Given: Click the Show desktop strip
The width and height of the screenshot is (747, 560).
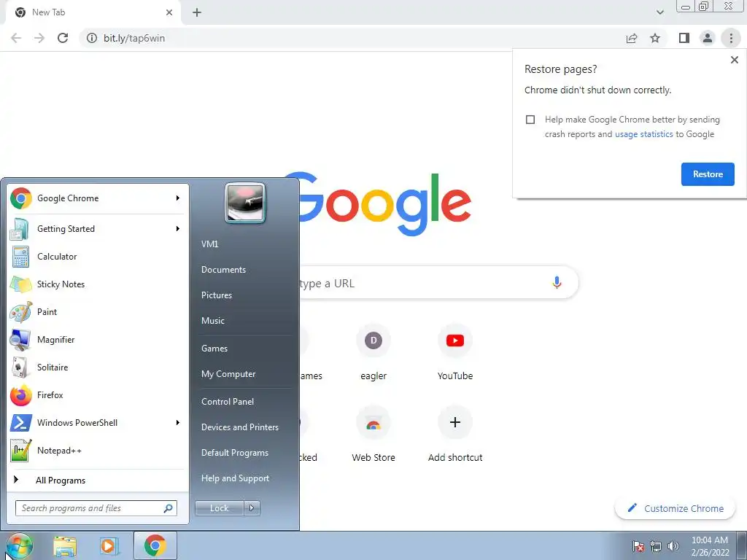Looking at the screenshot, I should click(x=741, y=546).
